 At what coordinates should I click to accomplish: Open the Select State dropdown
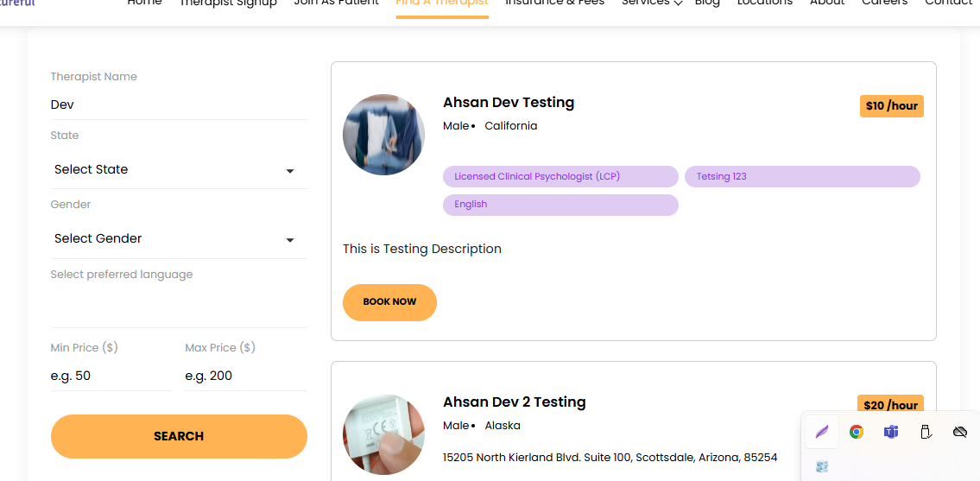[x=178, y=170]
